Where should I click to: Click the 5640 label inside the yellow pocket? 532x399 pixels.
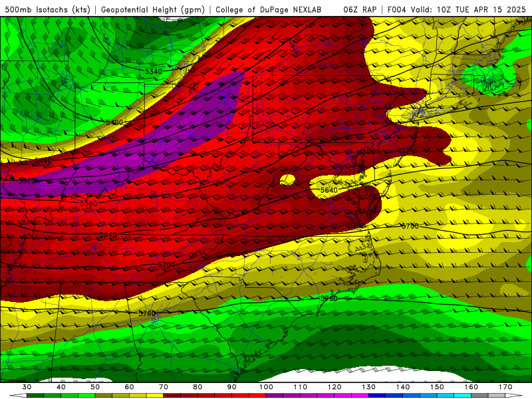(329, 190)
